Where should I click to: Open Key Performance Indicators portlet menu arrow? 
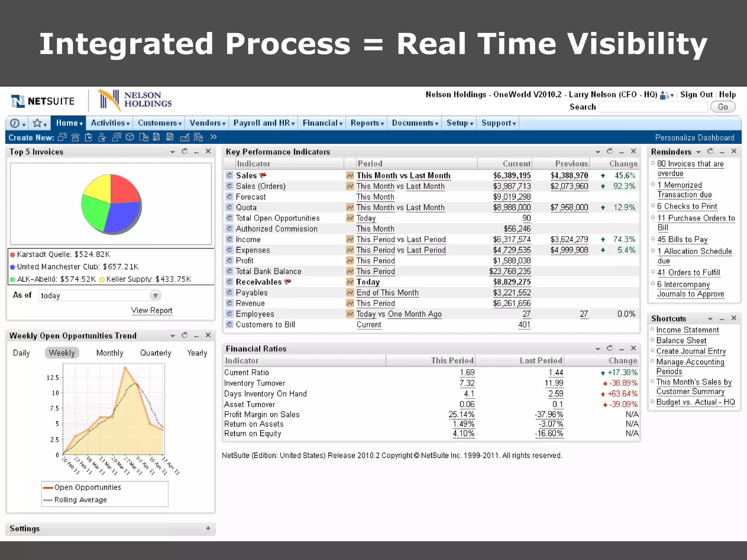(x=598, y=152)
